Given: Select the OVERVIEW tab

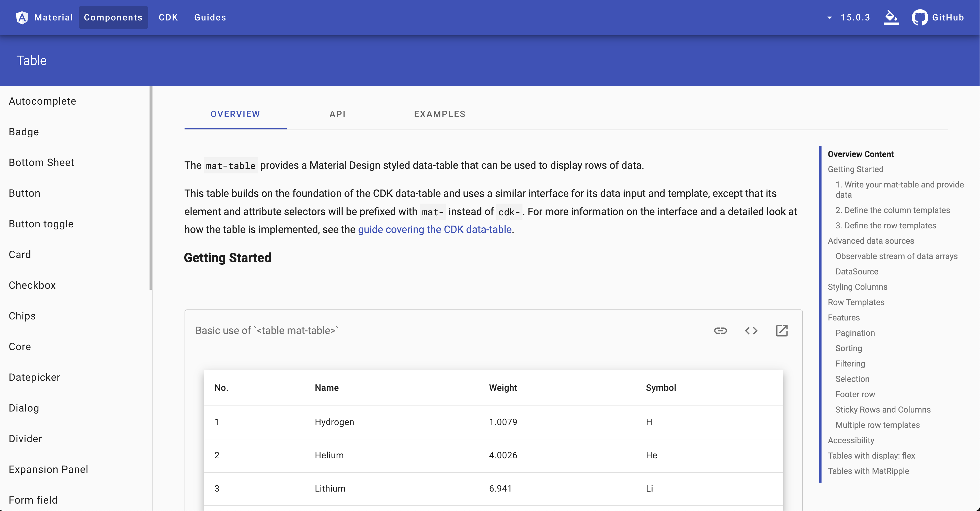Looking at the screenshot, I should (x=235, y=114).
